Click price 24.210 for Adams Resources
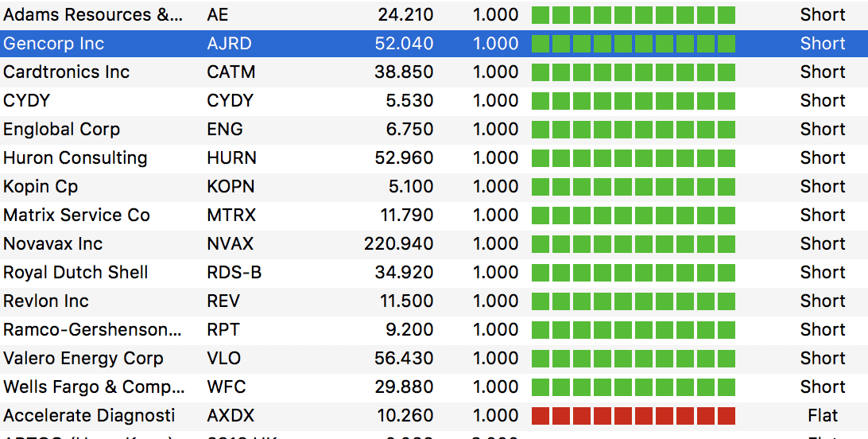The image size is (868, 439). pos(405,15)
